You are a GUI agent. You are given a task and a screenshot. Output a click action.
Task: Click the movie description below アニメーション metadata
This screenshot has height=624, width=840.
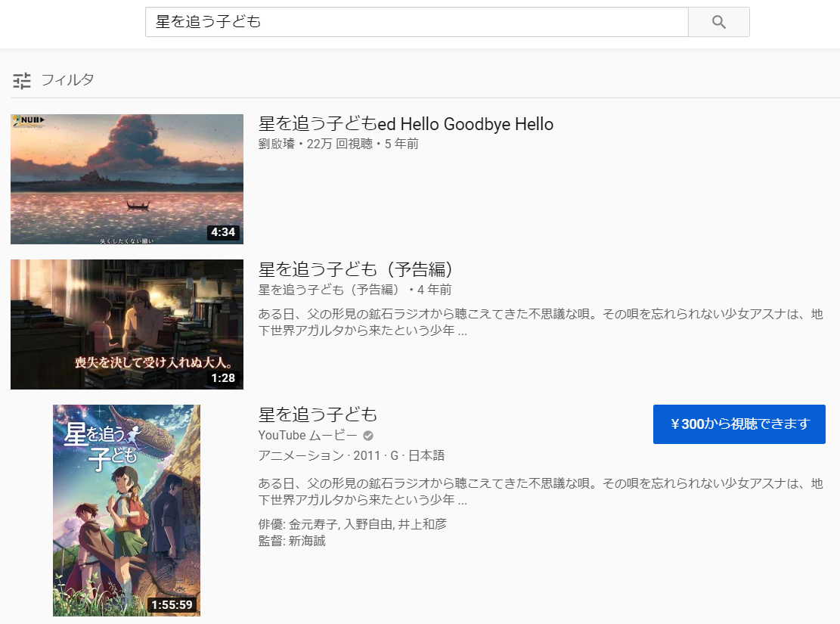541,492
